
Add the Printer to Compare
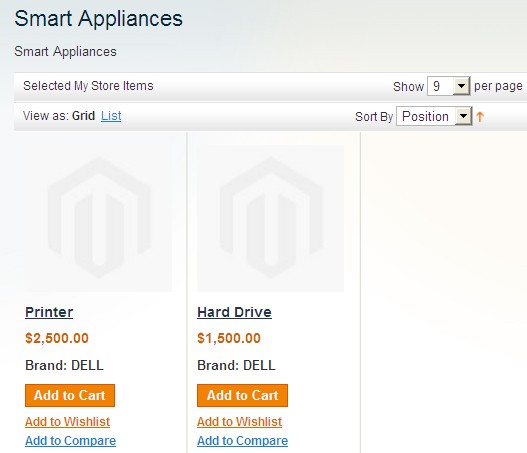71,441
